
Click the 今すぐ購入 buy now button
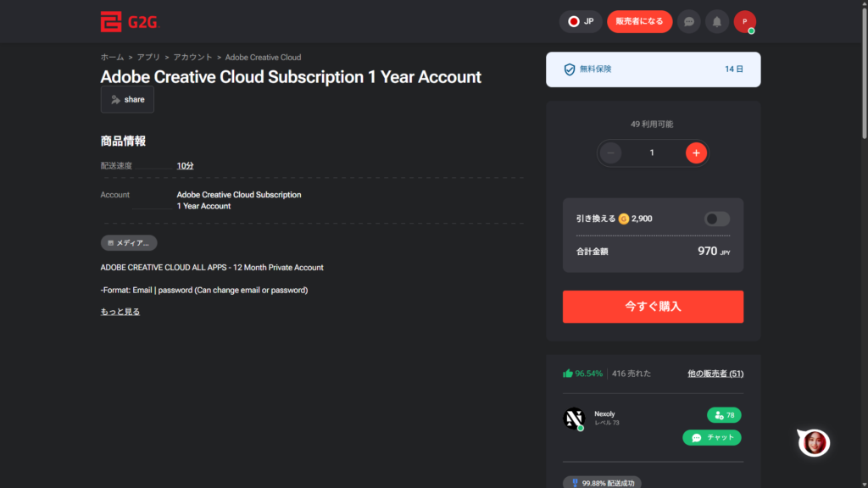653,307
